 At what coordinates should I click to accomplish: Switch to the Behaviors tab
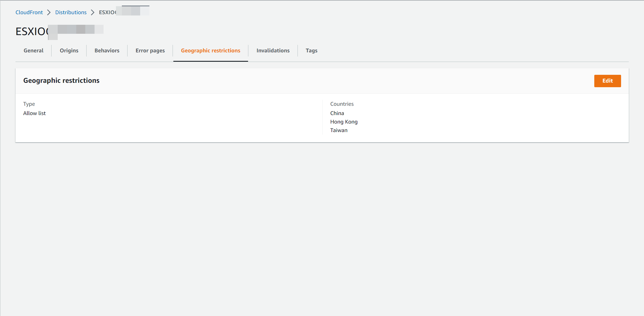click(x=106, y=51)
